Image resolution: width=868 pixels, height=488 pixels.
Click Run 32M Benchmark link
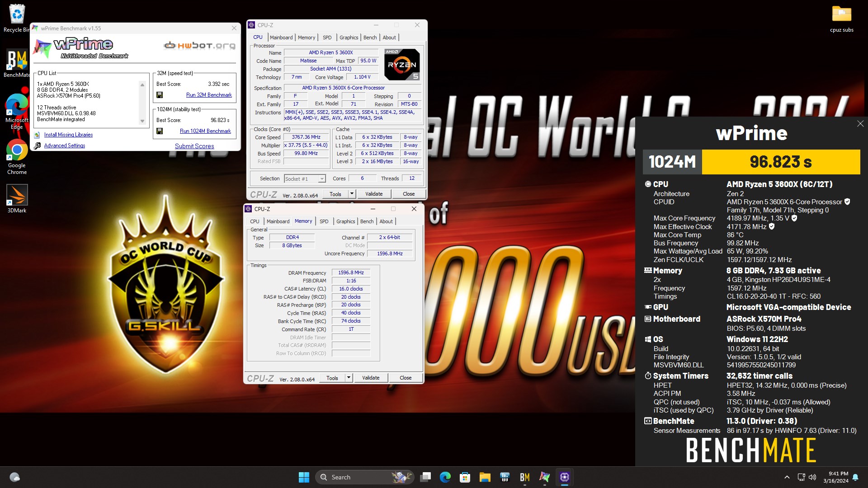click(x=209, y=95)
